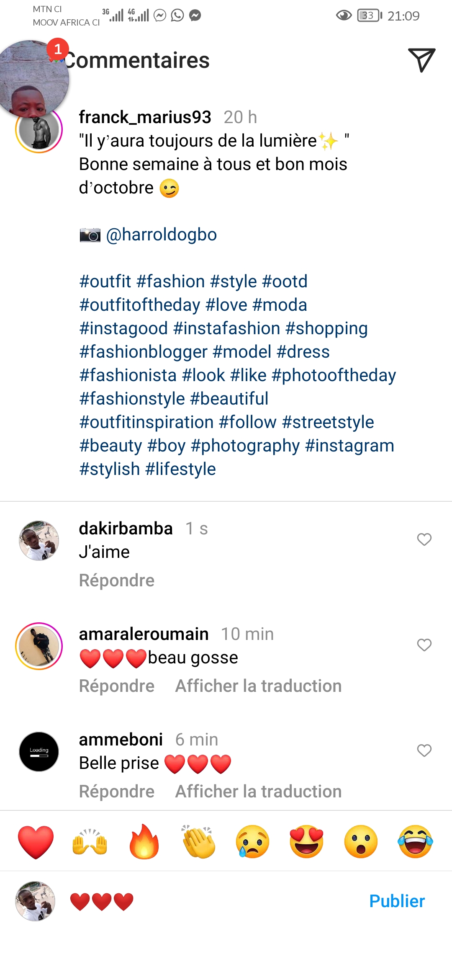Insert the fire emoji
This screenshot has width=452, height=980.
click(144, 842)
